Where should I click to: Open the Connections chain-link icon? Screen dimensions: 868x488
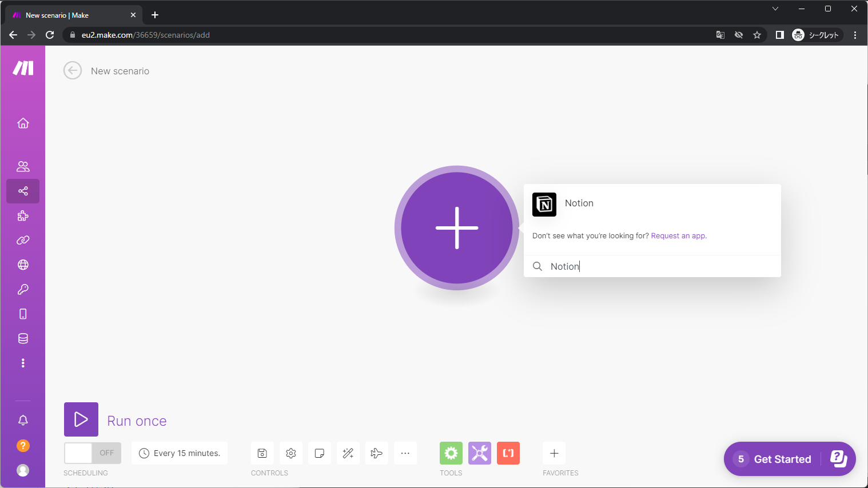click(23, 240)
